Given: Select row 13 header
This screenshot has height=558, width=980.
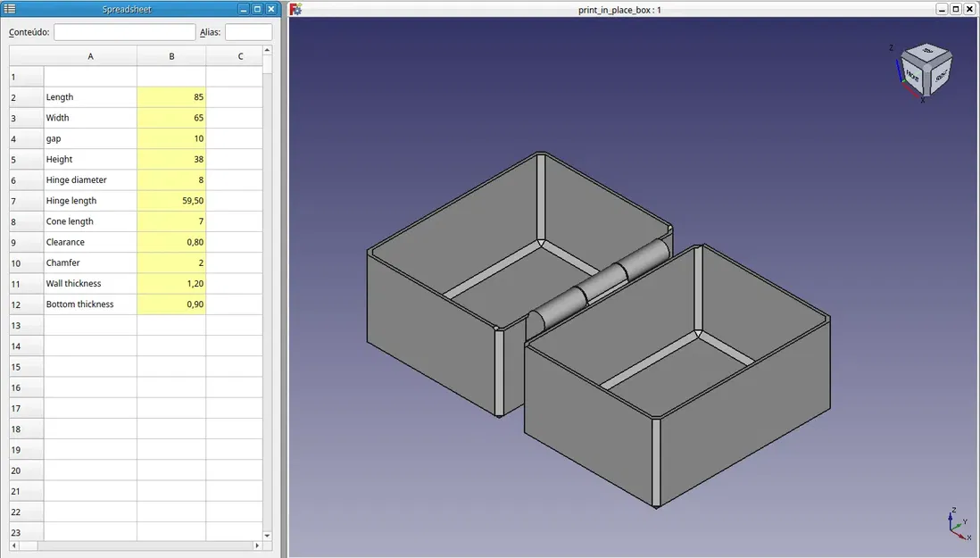Looking at the screenshot, I should click(26, 325).
